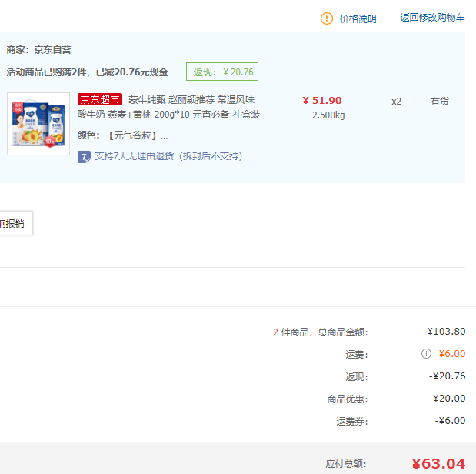The height and width of the screenshot is (474, 476).
Task: Open the 蒙牛纯甄 yogurt product thumbnail
Action: 38,124
